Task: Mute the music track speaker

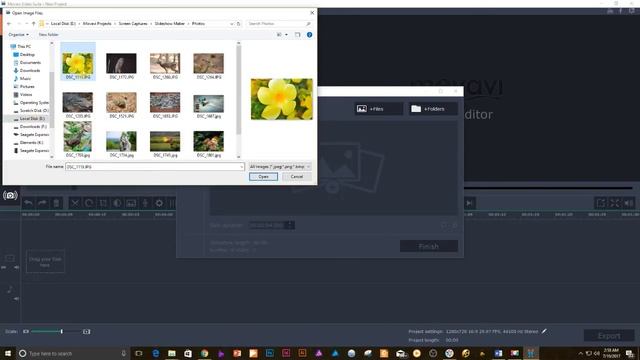Action: point(16,299)
